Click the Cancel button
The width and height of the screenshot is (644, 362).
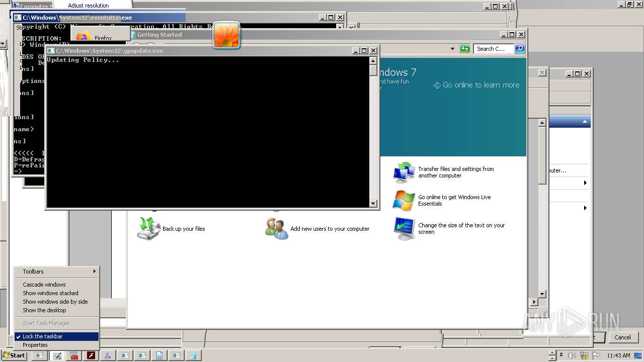(x=622, y=337)
